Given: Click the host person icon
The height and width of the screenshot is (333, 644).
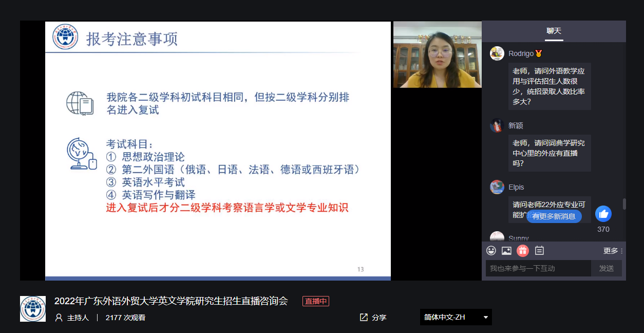Looking at the screenshot, I should click(59, 318).
